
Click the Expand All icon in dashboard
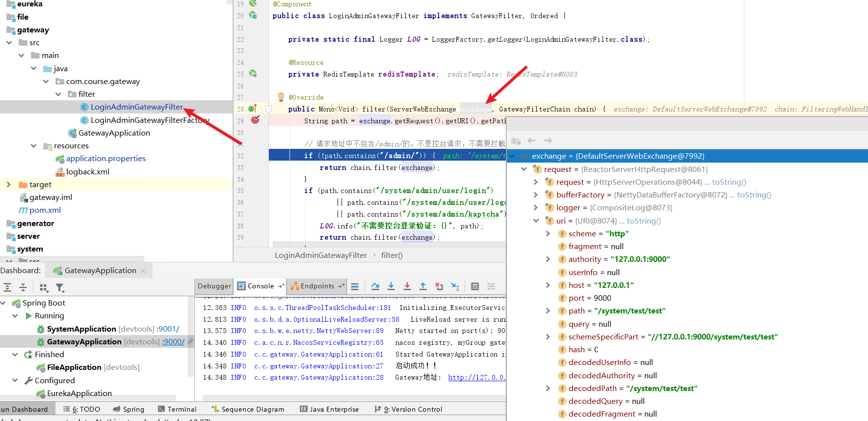click(x=7, y=288)
